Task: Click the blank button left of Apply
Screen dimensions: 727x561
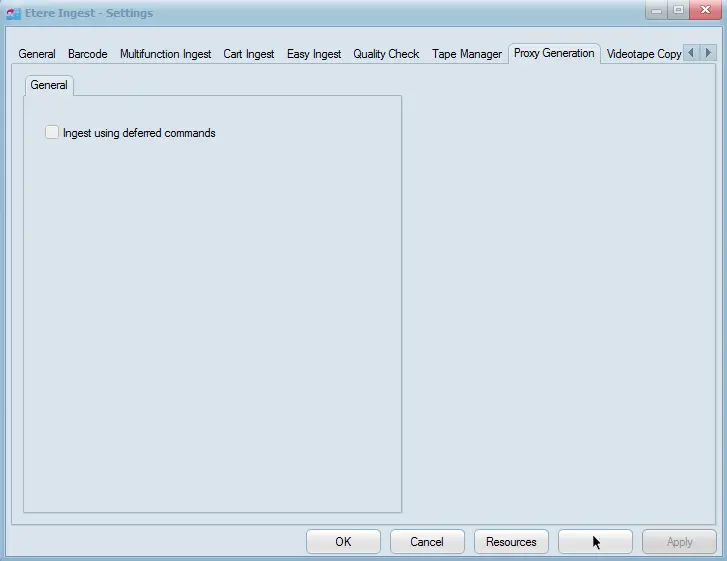Action: tap(595, 542)
